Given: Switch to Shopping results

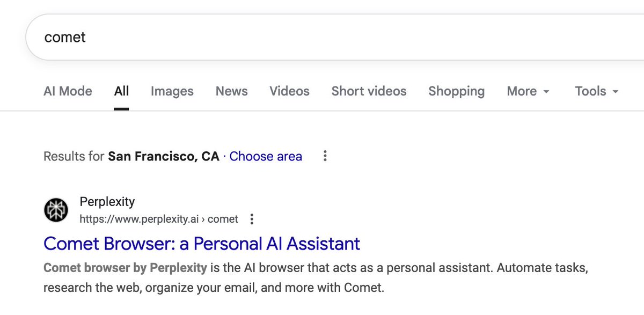Looking at the screenshot, I should 456,91.
